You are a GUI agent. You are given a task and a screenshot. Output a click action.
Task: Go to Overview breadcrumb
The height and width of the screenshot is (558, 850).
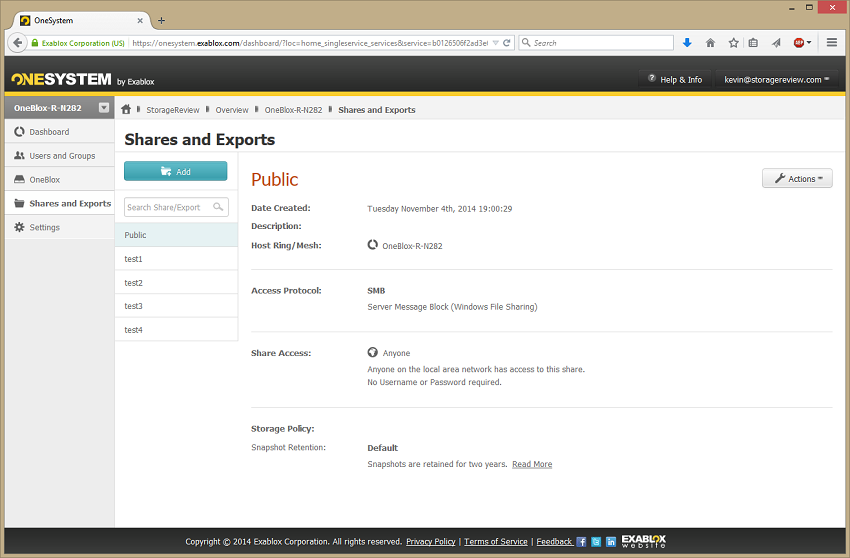click(232, 110)
